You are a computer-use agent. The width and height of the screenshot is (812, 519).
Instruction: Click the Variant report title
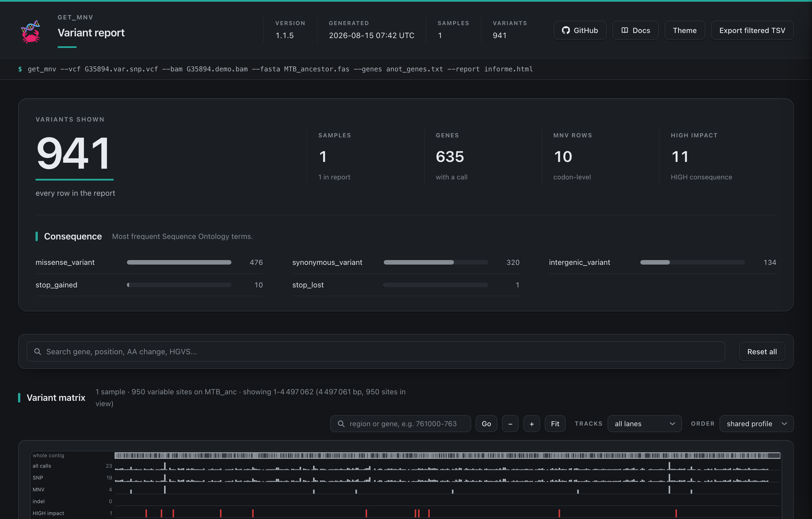[x=91, y=33]
